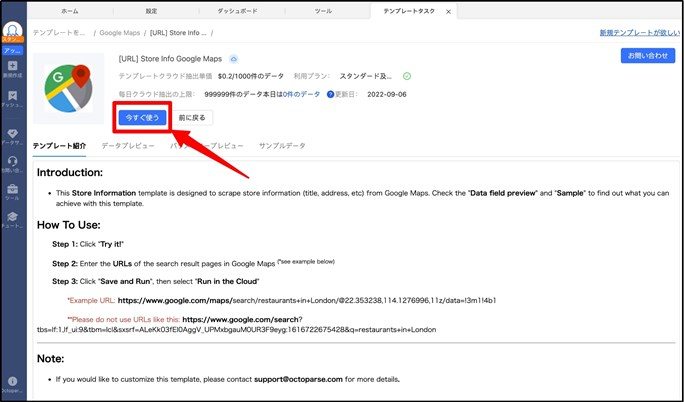Click the orange スタンダード plan badge
This screenshot has height=402, width=684.
(x=13, y=39)
